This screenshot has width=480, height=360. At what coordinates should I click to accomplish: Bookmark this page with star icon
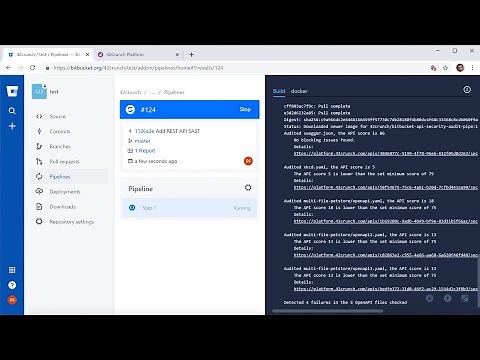(445, 68)
